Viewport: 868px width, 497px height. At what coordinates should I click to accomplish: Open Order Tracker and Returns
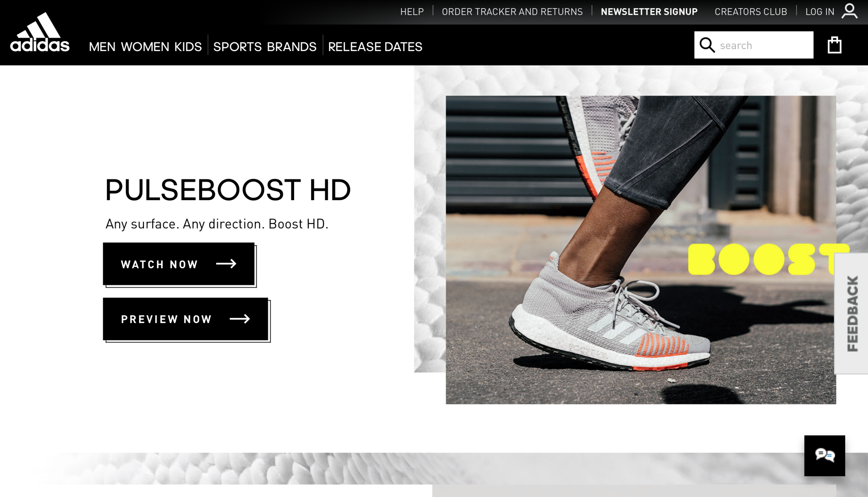click(x=512, y=11)
